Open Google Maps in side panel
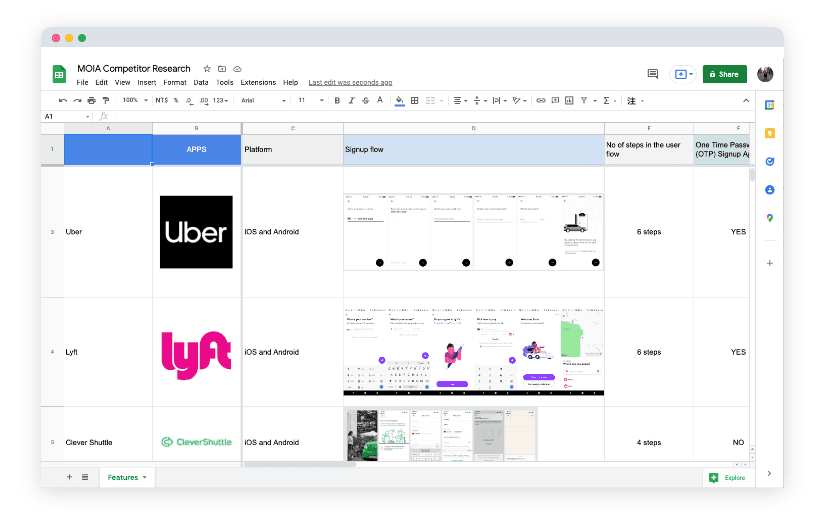Viewport: 824px width, 514px height. pyautogui.click(x=769, y=218)
